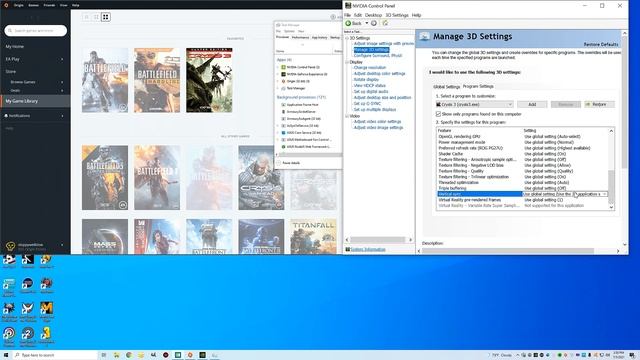The image size is (640, 360).
Task: Select the small grid view icon in Origin
Action: [87, 17]
